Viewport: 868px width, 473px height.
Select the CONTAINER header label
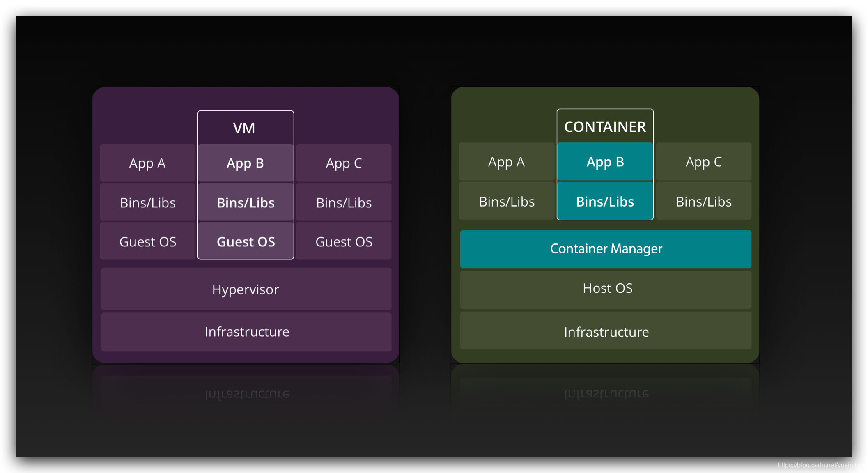click(605, 126)
